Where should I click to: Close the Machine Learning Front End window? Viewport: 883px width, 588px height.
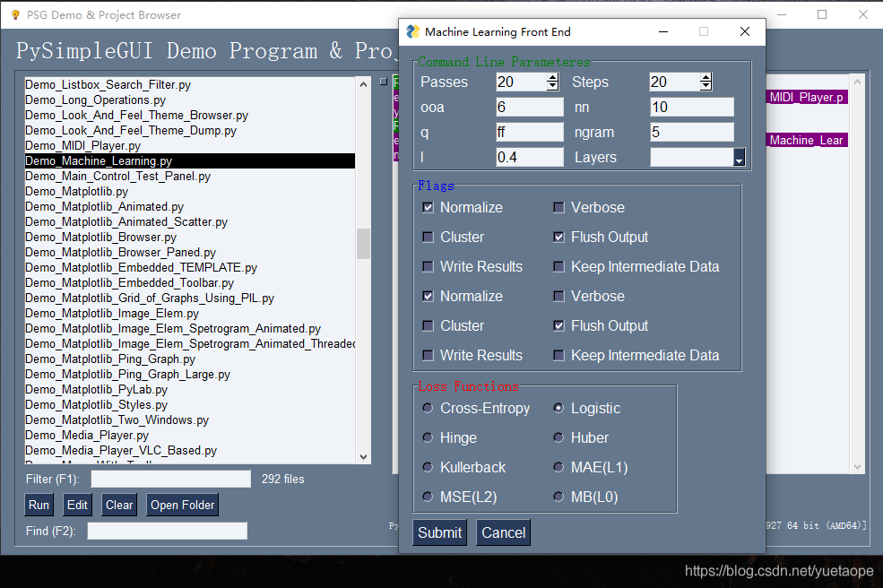(x=744, y=31)
